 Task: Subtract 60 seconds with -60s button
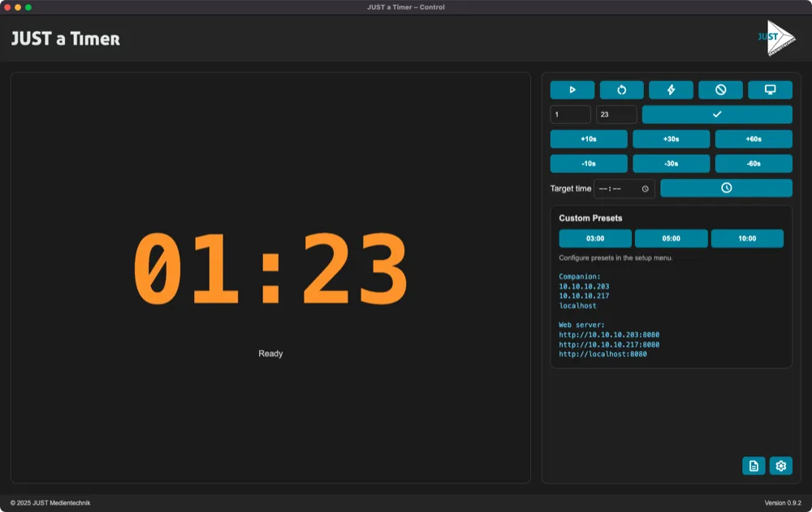(753, 164)
